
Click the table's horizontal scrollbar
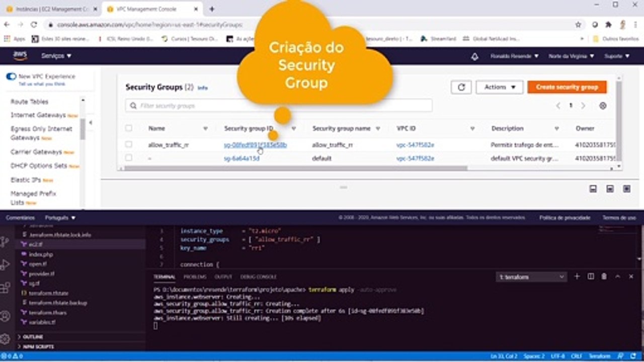(296, 168)
